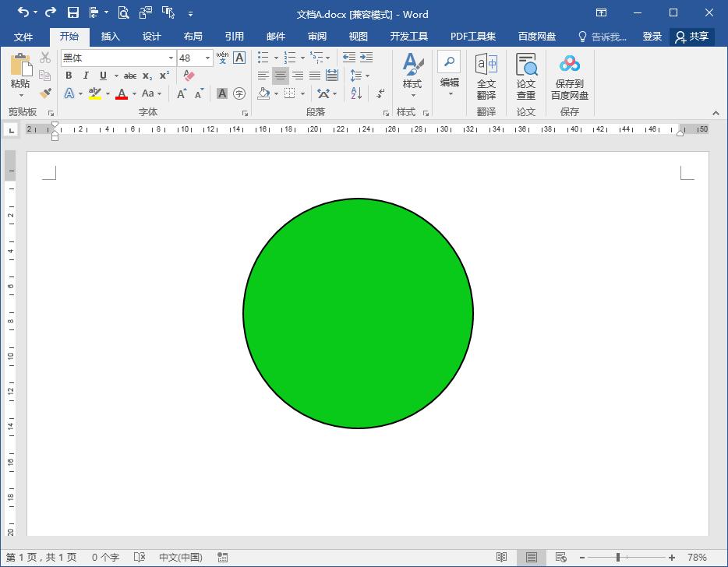The image size is (728, 567).
Task: Click the Format Painter brush icon
Action: [x=45, y=93]
